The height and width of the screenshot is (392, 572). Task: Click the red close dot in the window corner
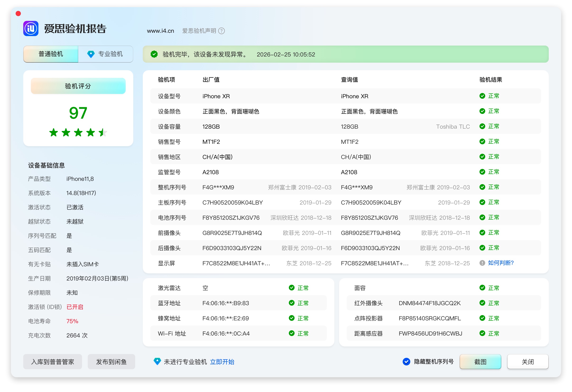tap(18, 13)
